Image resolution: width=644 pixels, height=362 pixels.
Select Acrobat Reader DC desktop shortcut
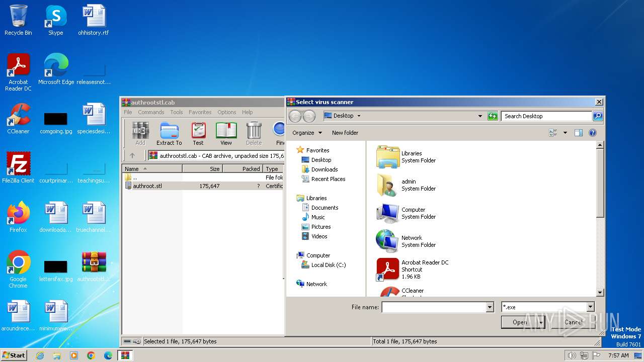pyautogui.click(x=18, y=72)
